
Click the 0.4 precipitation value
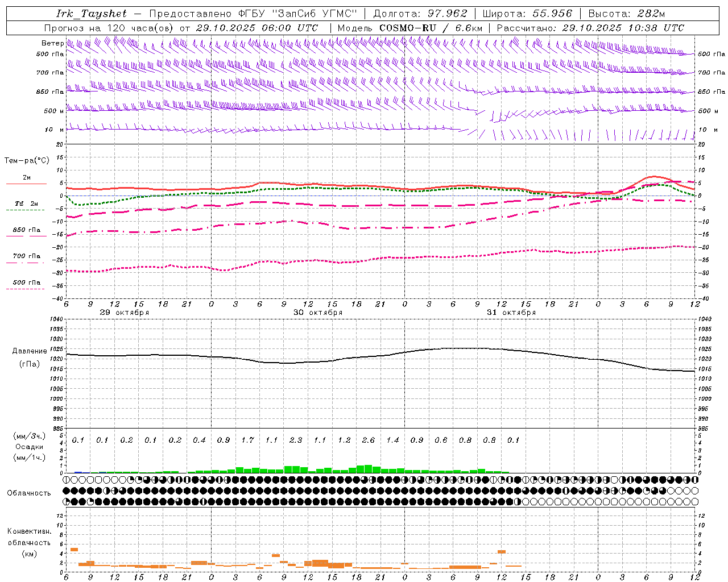coord(199,440)
